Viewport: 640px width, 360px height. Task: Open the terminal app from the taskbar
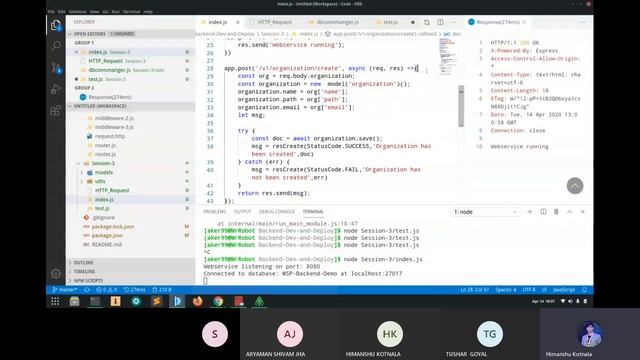coord(95,301)
